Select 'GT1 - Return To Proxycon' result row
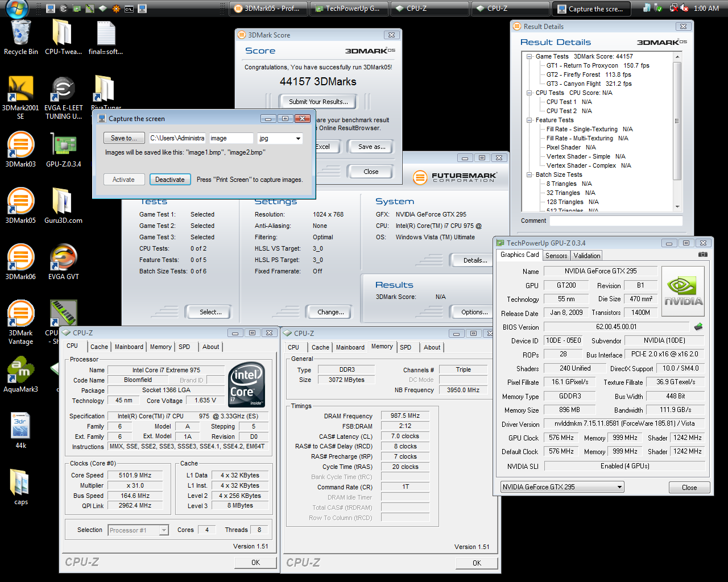This screenshot has height=582, width=728. coord(598,65)
